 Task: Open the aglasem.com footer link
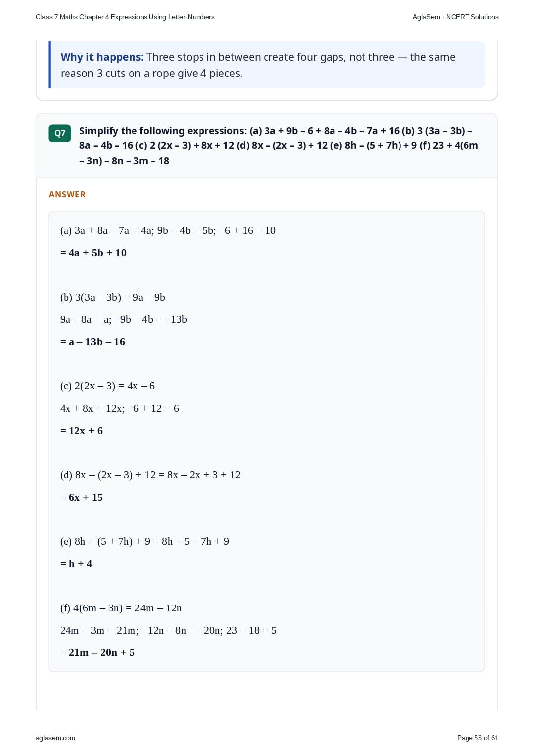pyautogui.click(x=56, y=738)
